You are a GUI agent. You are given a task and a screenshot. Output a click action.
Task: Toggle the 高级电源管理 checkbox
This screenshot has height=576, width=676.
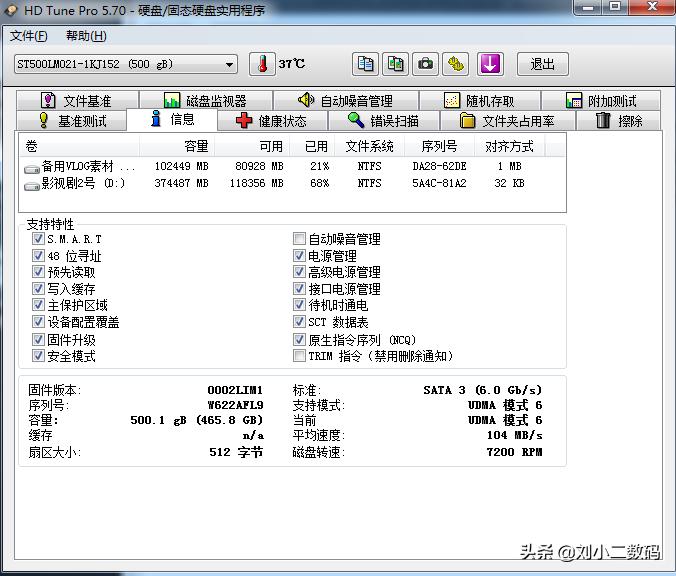[299, 272]
